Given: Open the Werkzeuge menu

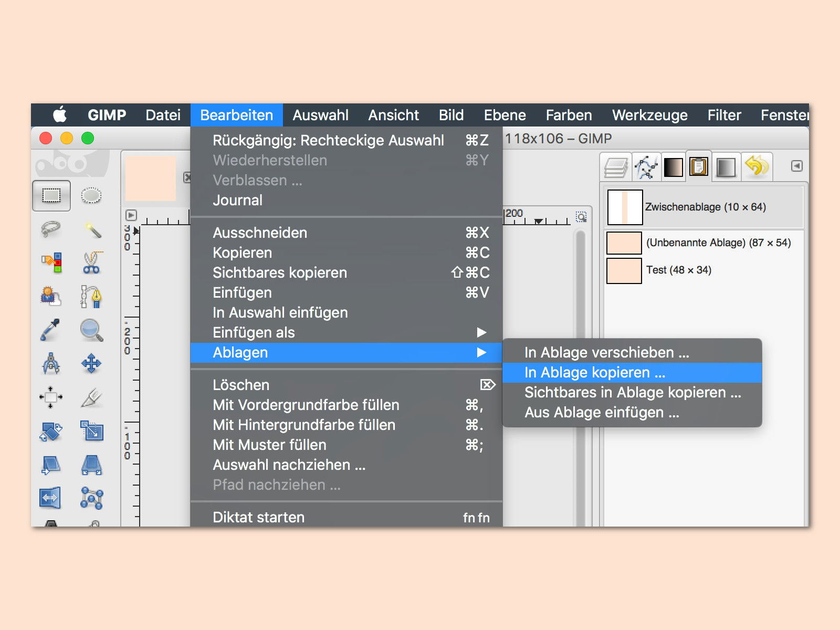Looking at the screenshot, I should [x=649, y=115].
